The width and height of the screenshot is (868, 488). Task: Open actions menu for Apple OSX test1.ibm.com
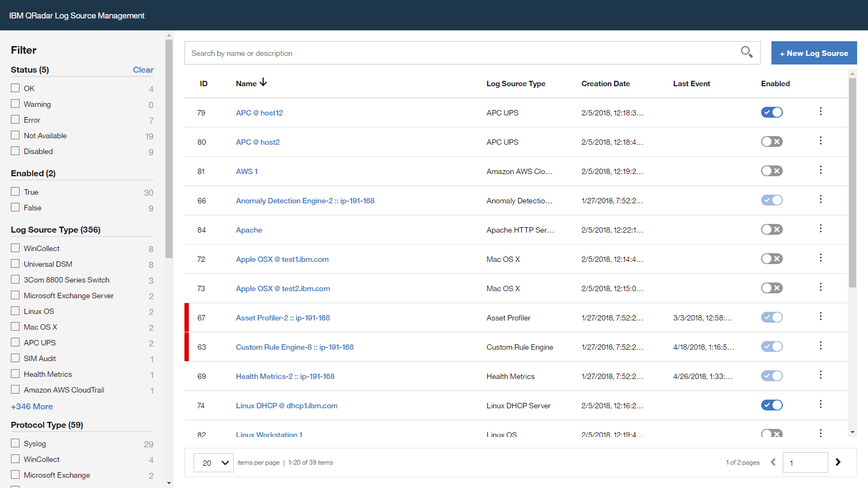(821, 258)
